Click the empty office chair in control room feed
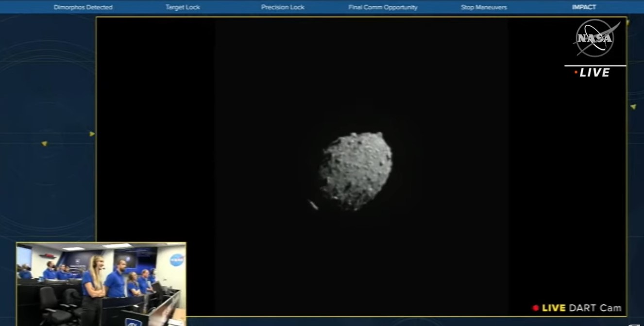Viewport: 644px width, 326px height. pos(51,304)
